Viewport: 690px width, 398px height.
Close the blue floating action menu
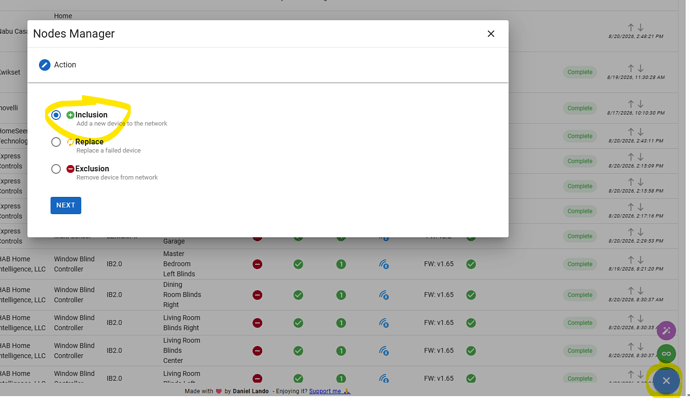(x=666, y=381)
